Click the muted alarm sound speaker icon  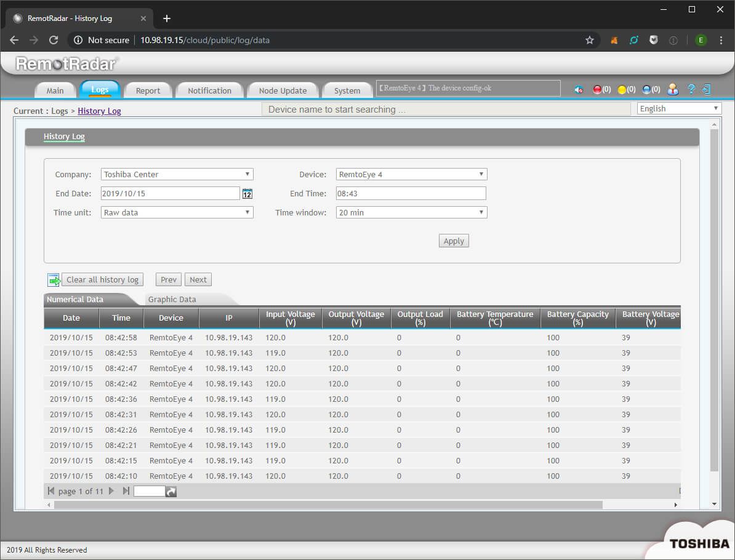pyautogui.click(x=579, y=90)
